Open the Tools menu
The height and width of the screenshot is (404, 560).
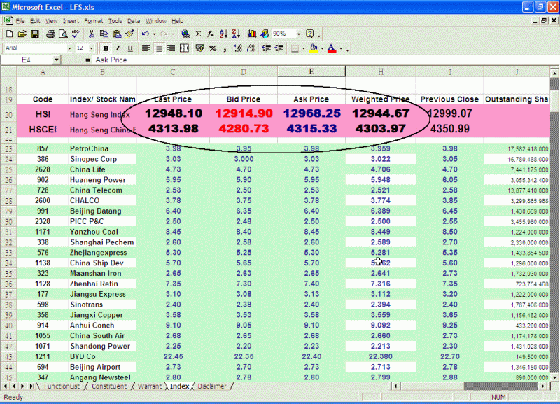point(115,21)
